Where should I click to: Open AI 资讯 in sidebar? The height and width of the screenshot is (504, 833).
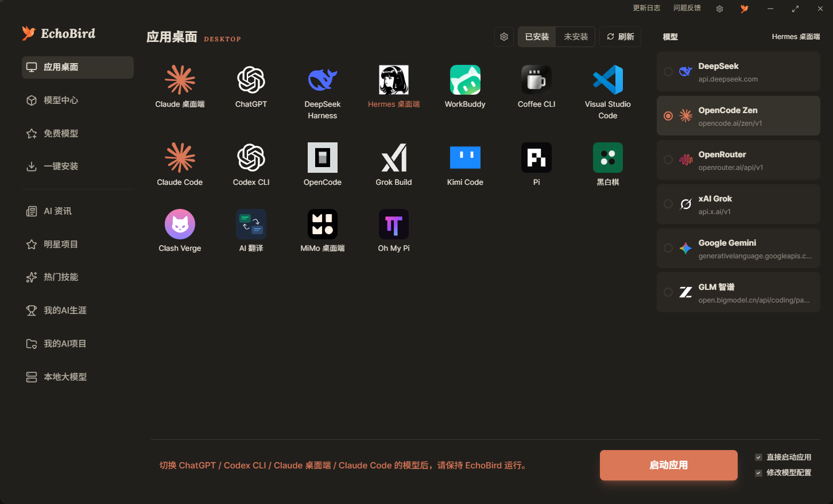(x=78, y=211)
